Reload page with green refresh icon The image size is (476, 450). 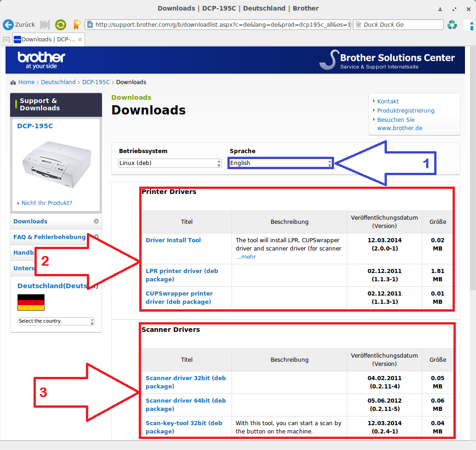point(61,25)
